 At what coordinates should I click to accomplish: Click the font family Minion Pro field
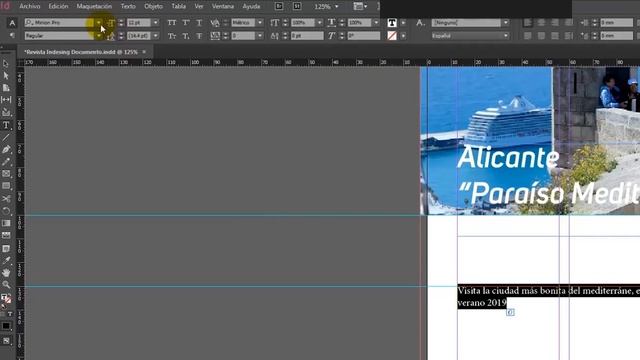point(59,23)
